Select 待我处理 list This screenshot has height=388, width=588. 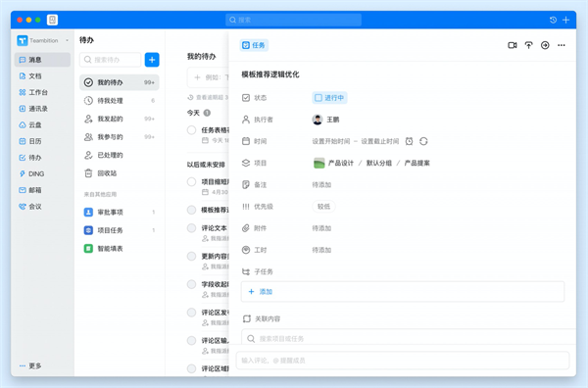tap(120, 101)
